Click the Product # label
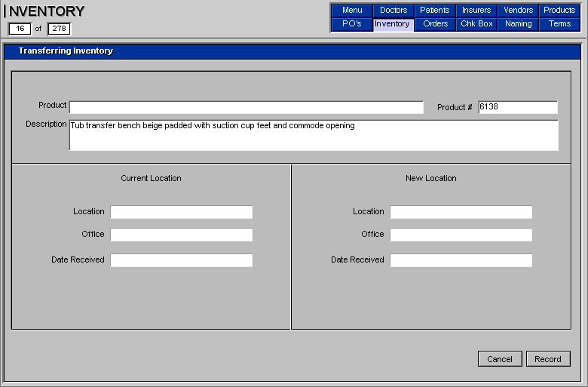 point(455,107)
